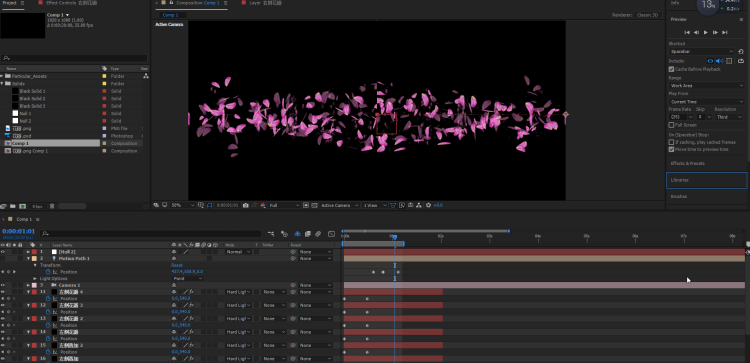Open the Play From Current Time dropdown
Viewport: 750px width, 363px height.
tap(706, 102)
